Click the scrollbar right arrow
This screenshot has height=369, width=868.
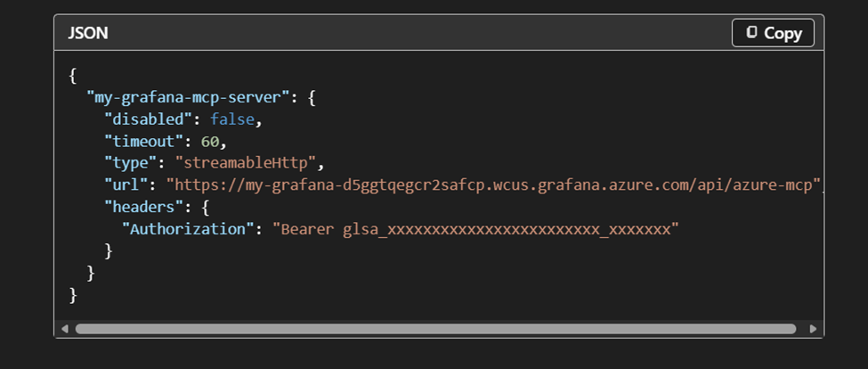coord(813,329)
